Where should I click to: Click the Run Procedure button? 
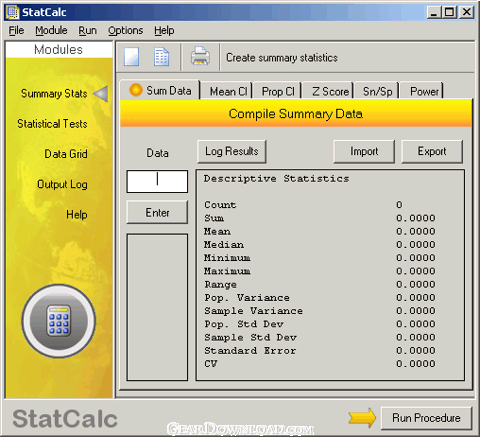click(426, 418)
